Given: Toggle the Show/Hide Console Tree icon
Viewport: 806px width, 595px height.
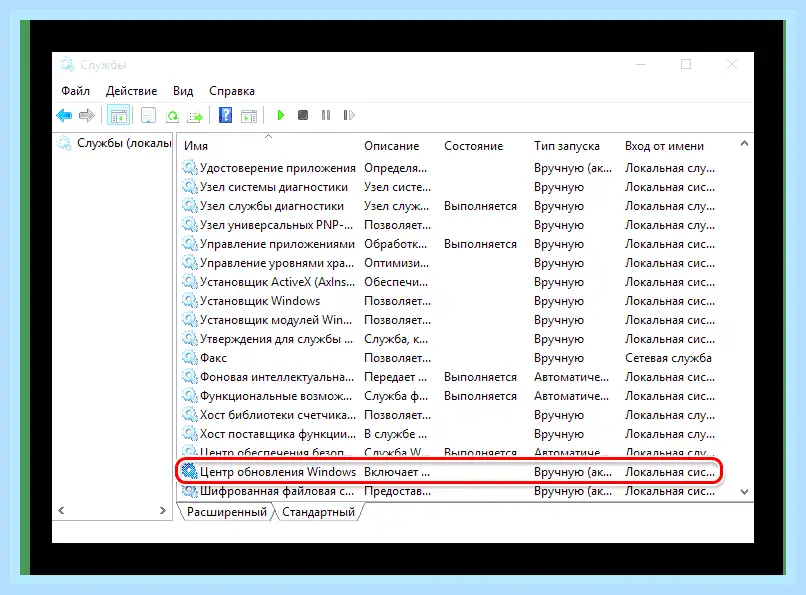Looking at the screenshot, I should pyautogui.click(x=118, y=116).
